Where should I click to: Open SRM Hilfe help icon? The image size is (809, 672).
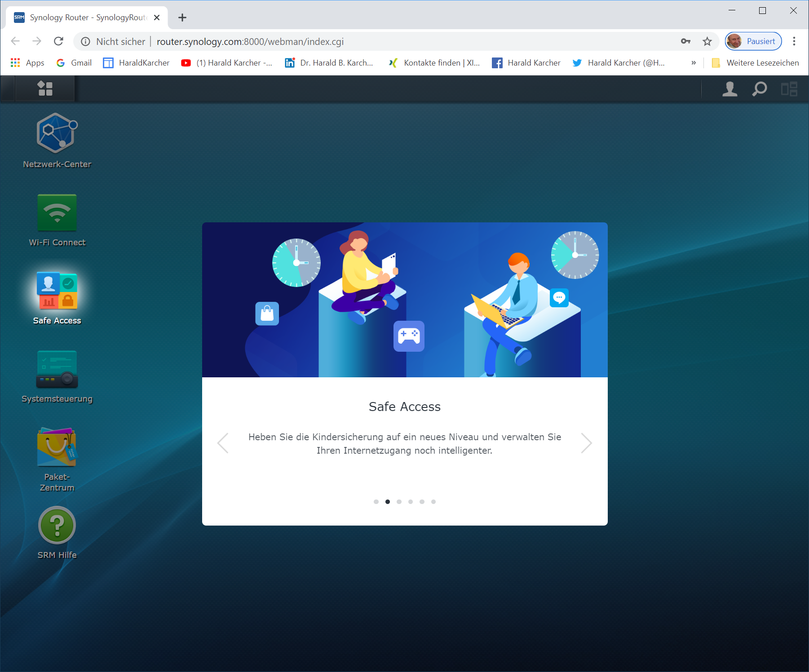tap(57, 533)
